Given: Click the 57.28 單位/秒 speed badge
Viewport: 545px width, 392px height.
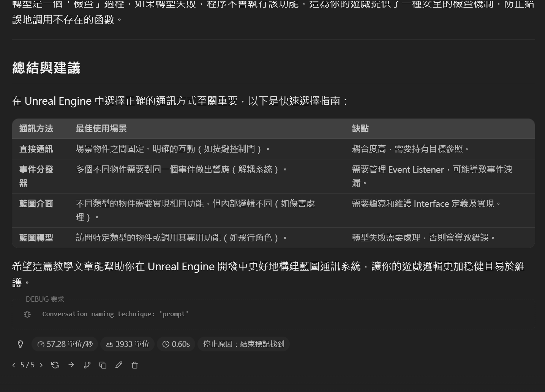Looking at the screenshot, I should (x=65, y=344).
